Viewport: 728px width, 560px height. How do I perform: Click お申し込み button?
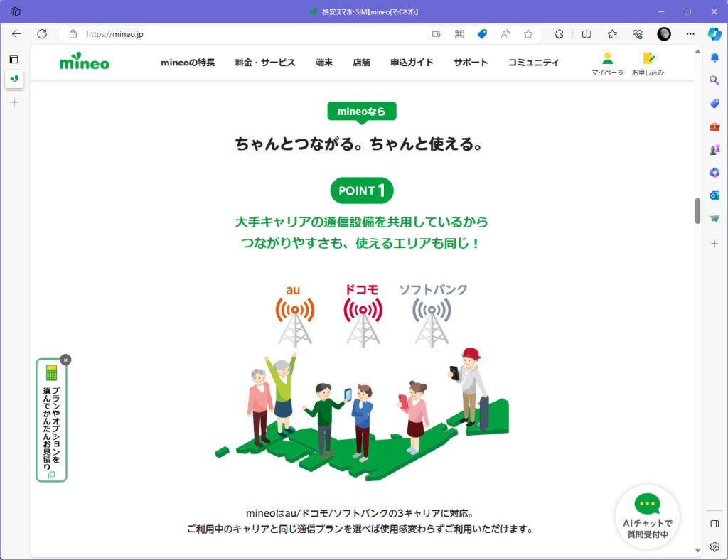[648, 63]
